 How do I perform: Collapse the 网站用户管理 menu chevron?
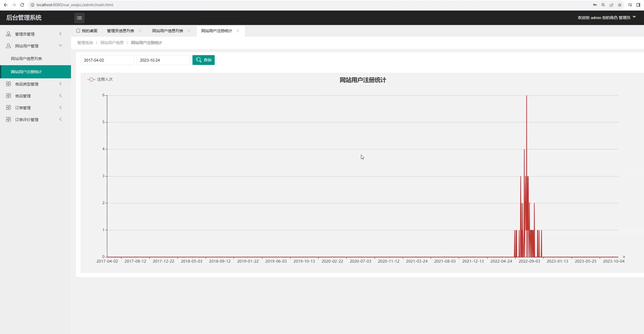point(60,46)
